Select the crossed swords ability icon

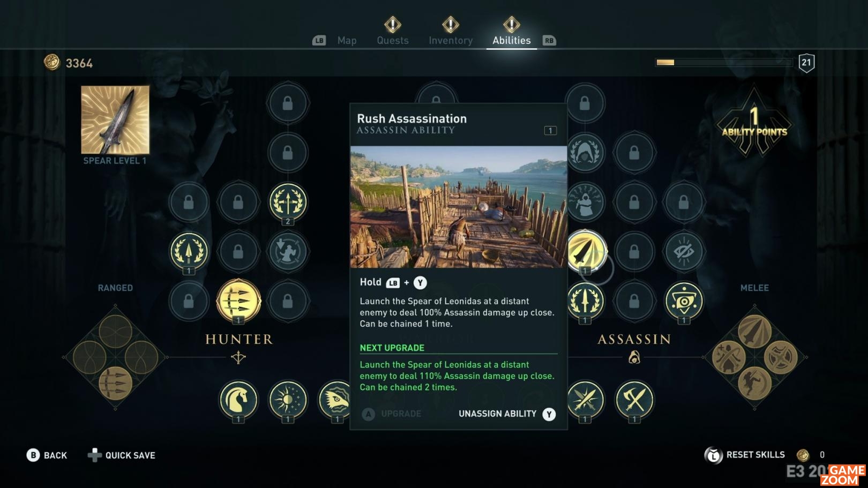click(585, 400)
